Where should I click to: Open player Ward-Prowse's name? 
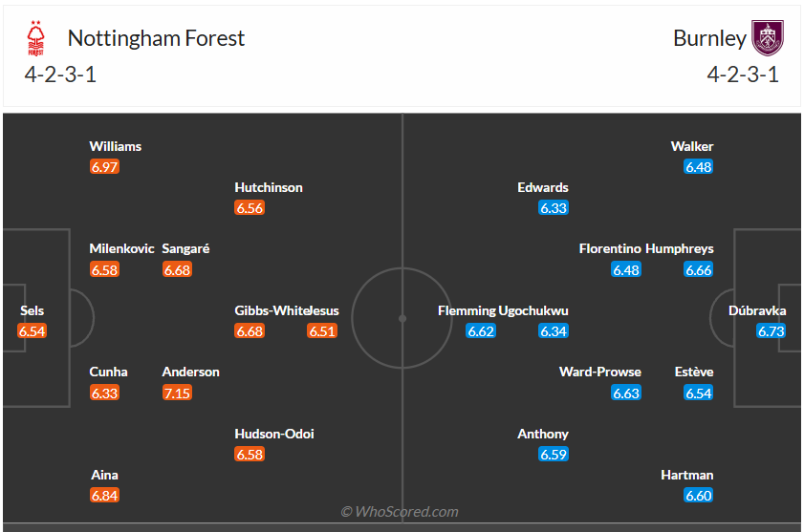click(x=600, y=372)
